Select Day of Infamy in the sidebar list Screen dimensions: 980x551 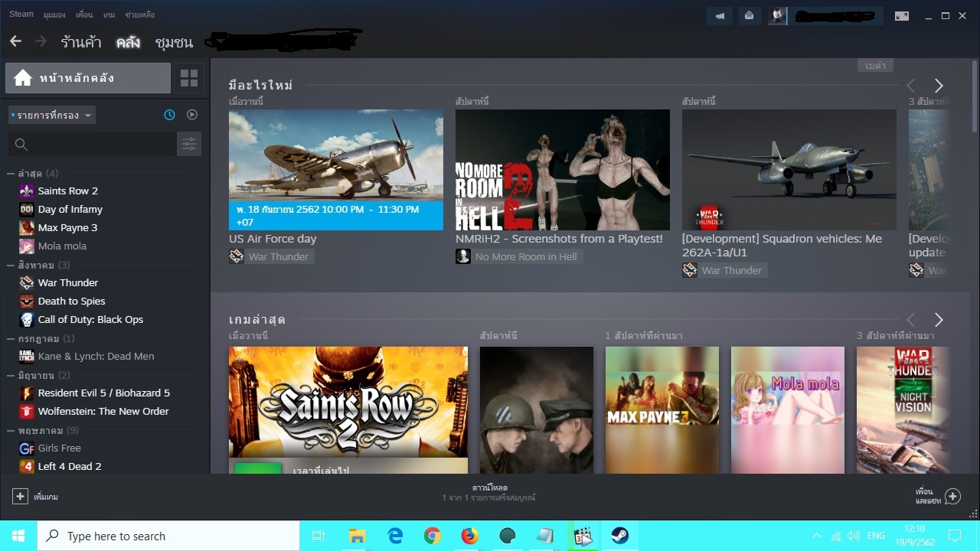(x=70, y=210)
